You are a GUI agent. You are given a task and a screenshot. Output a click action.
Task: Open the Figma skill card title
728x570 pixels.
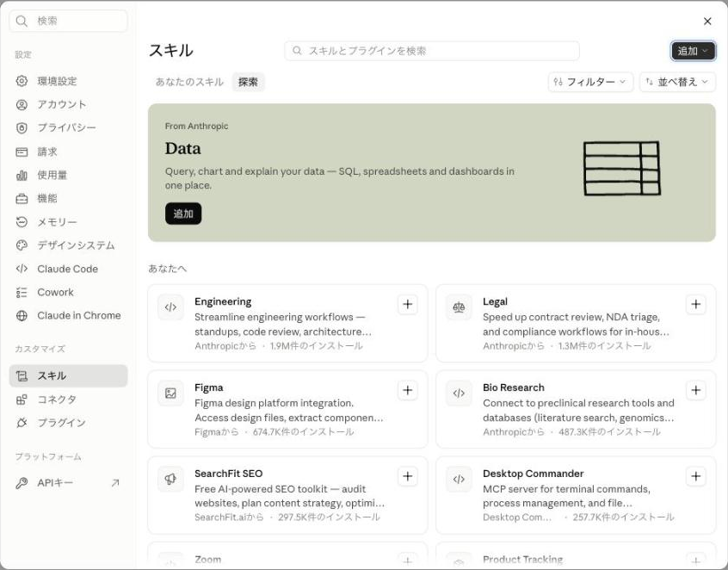pos(208,387)
